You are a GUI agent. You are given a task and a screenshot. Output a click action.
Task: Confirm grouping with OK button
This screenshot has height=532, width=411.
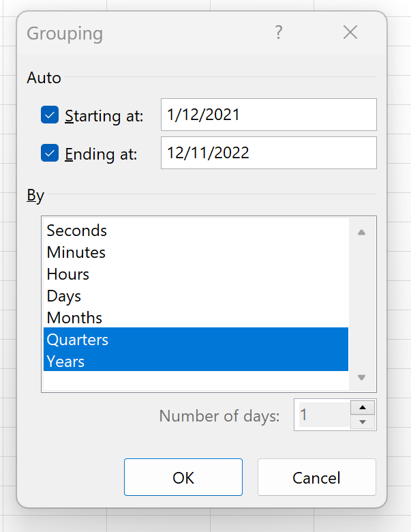click(183, 477)
